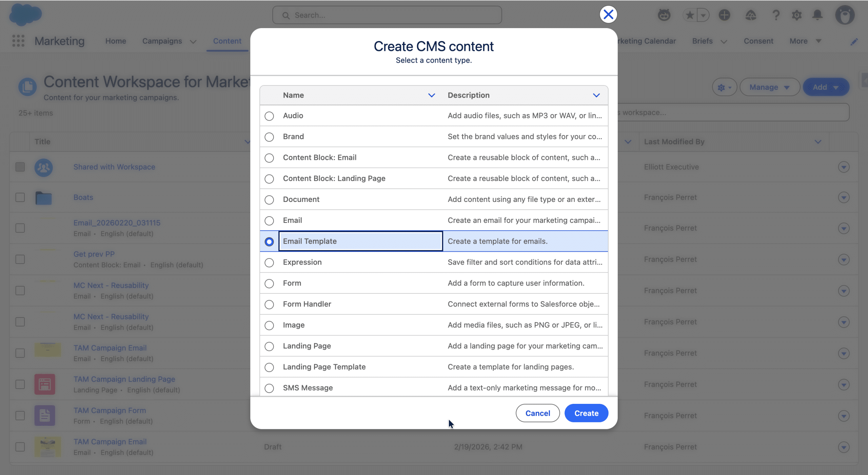Viewport: 868px width, 475px height.
Task: Click the App Launcher grid icon
Action: click(18, 41)
